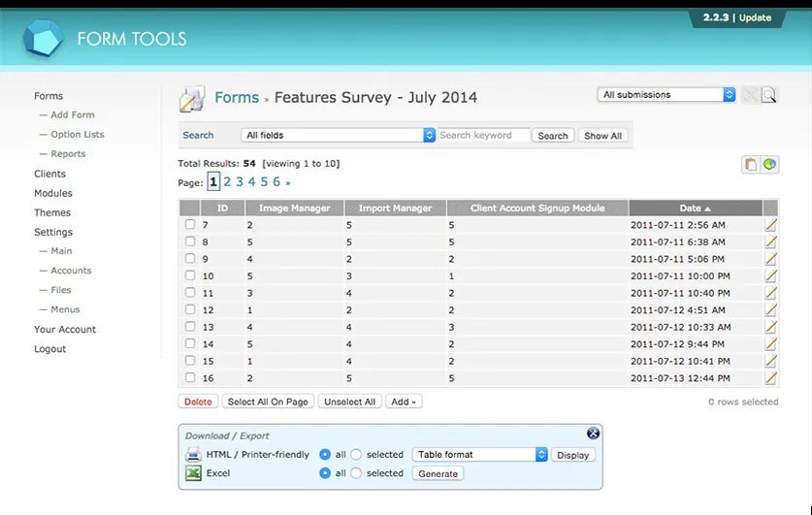The height and width of the screenshot is (515, 812).
Task: Click the forms page icon beside title
Action: [x=192, y=99]
